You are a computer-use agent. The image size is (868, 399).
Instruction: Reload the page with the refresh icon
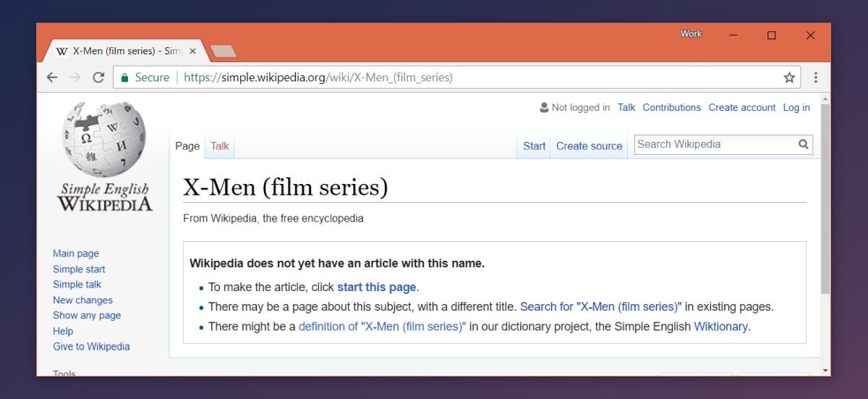pyautogui.click(x=98, y=77)
